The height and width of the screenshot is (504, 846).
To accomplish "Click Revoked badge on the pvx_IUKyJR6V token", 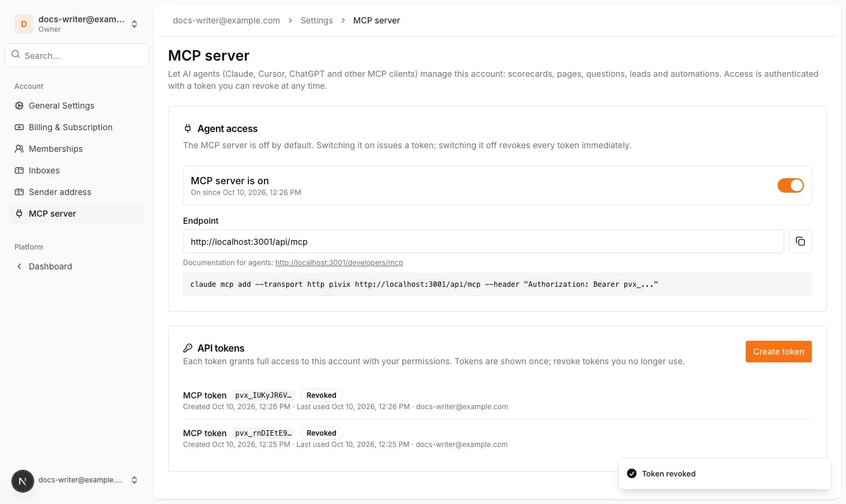I will click(322, 395).
